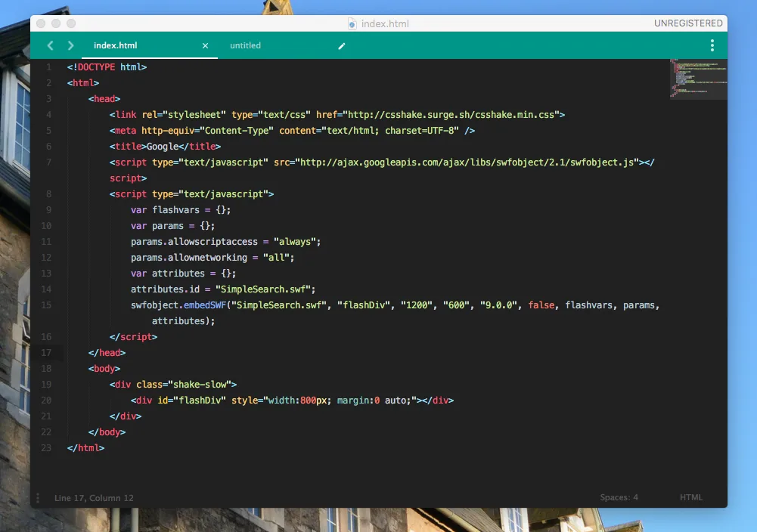This screenshot has height=532, width=757.
Task: Toggle fullscreen with the green traffic light button
Action: coord(69,23)
